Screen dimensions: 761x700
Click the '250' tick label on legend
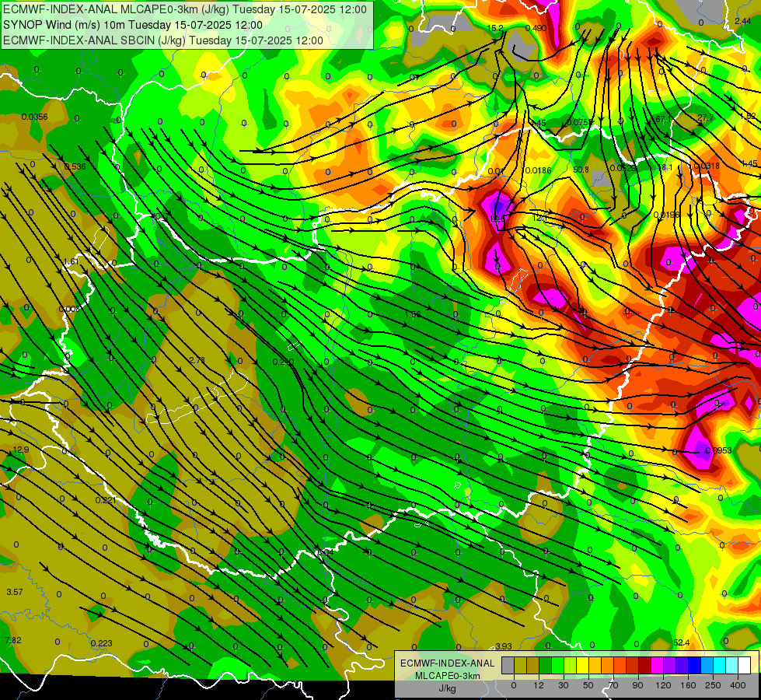pos(713,685)
